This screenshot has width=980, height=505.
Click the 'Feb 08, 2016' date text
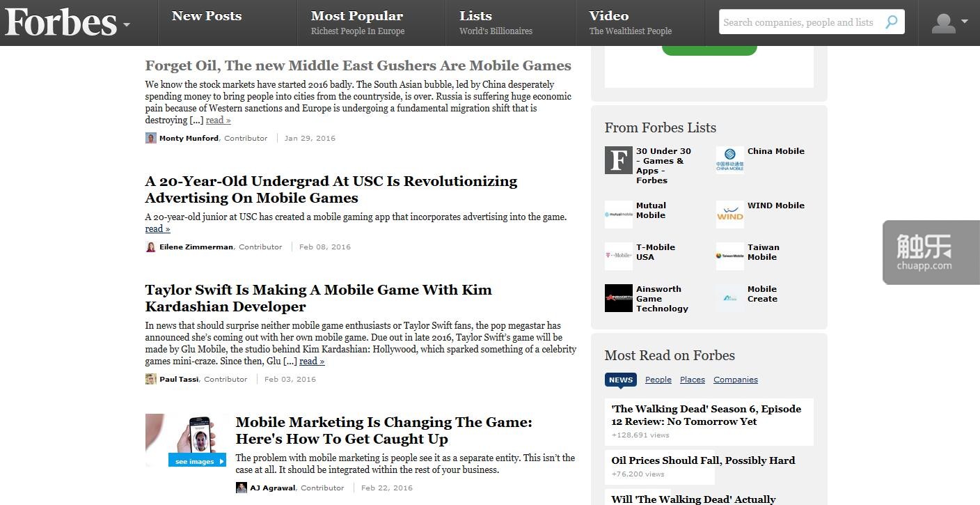[x=325, y=247]
